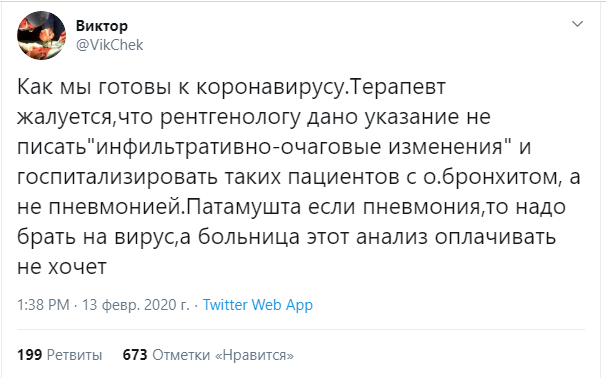Viewport: 606px width, 378px height.
Task: Open the tweet options chevron menu
Action: (577, 24)
